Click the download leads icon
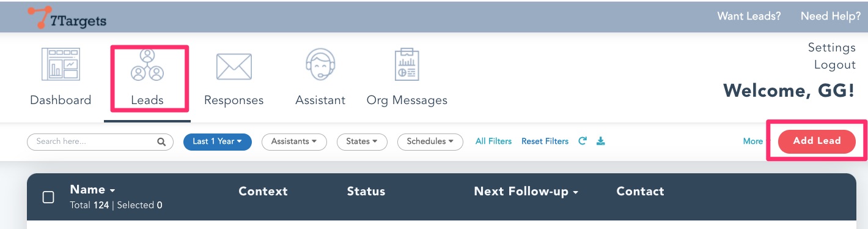 tap(601, 141)
